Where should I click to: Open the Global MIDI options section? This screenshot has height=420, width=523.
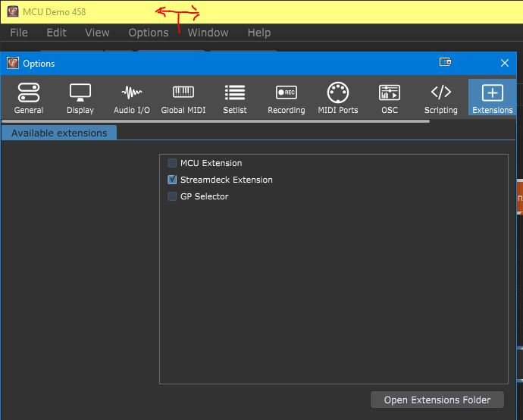(x=183, y=98)
